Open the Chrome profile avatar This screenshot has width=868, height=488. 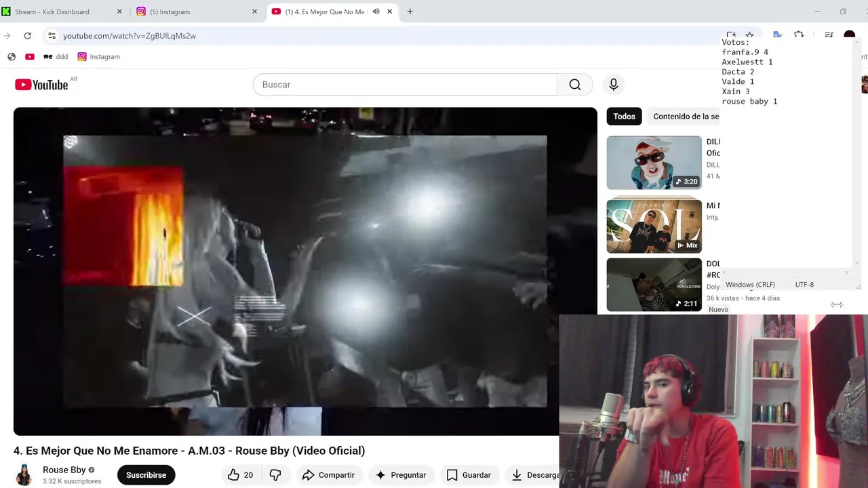850,35
